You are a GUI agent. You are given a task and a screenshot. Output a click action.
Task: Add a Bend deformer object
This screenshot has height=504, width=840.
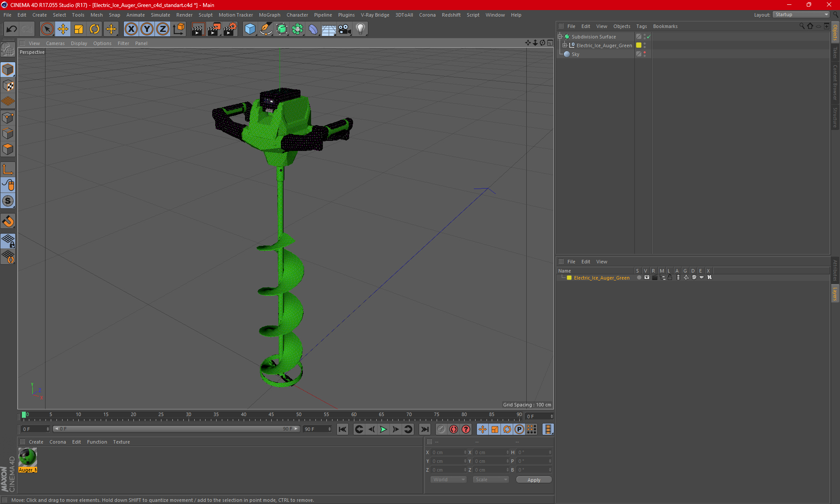point(313,29)
